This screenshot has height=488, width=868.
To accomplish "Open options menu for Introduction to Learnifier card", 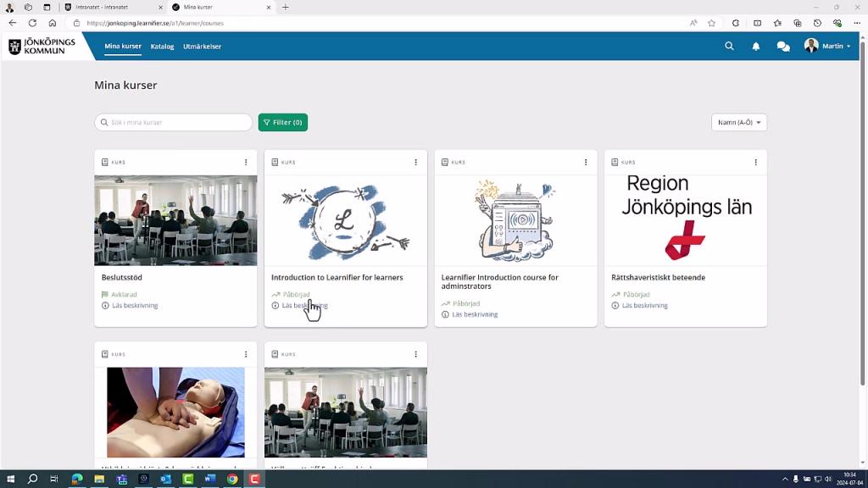I will coord(415,162).
